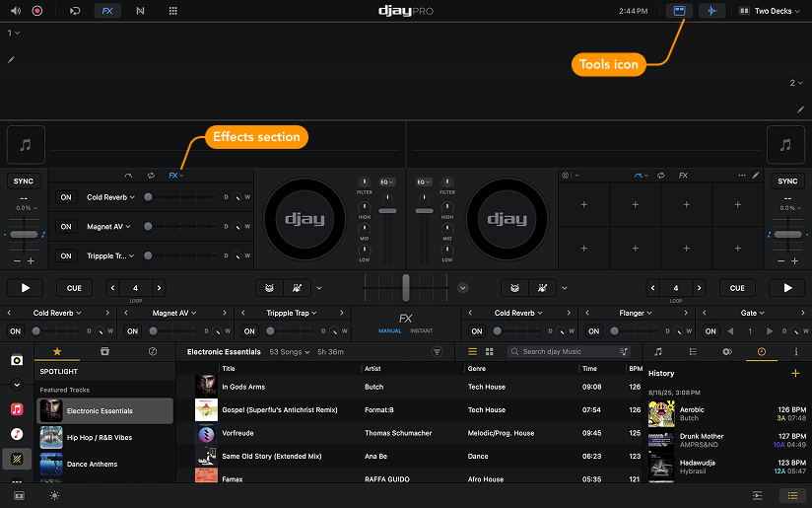Click right deck guitar Neural Mix icon

(x=542, y=288)
